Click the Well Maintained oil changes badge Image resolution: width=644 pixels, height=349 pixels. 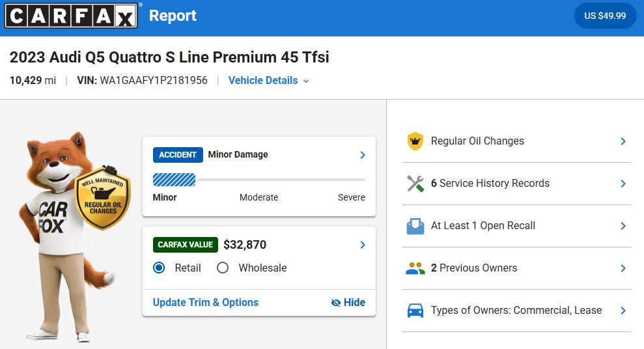tap(103, 197)
